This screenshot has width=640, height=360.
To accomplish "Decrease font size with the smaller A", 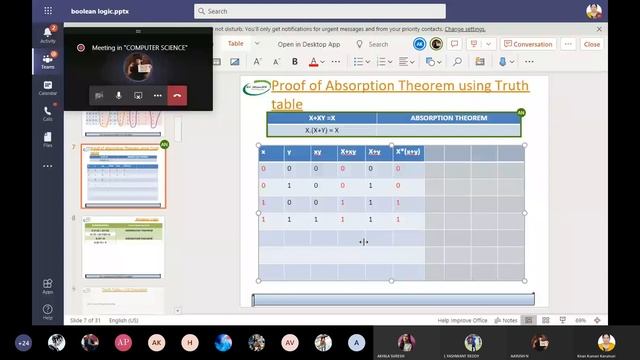I will tap(276, 62).
